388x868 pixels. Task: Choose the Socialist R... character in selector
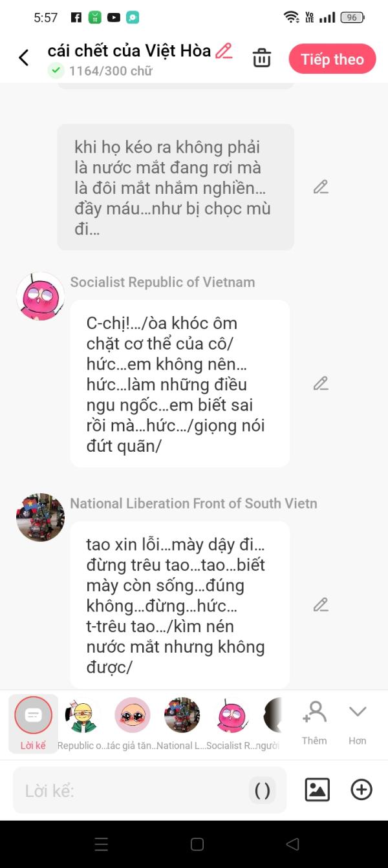click(x=232, y=723)
